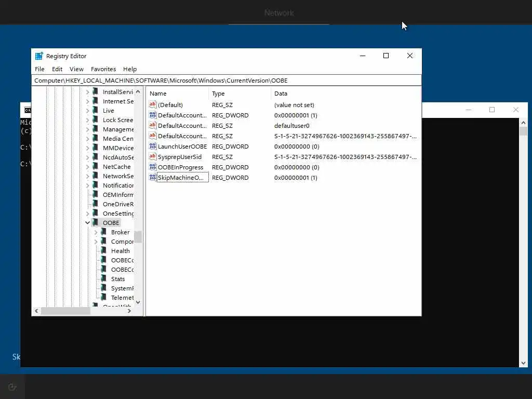Image resolution: width=532 pixels, height=399 pixels.
Task: Select the SysprepUserSid string icon
Action: pyautogui.click(x=153, y=156)
